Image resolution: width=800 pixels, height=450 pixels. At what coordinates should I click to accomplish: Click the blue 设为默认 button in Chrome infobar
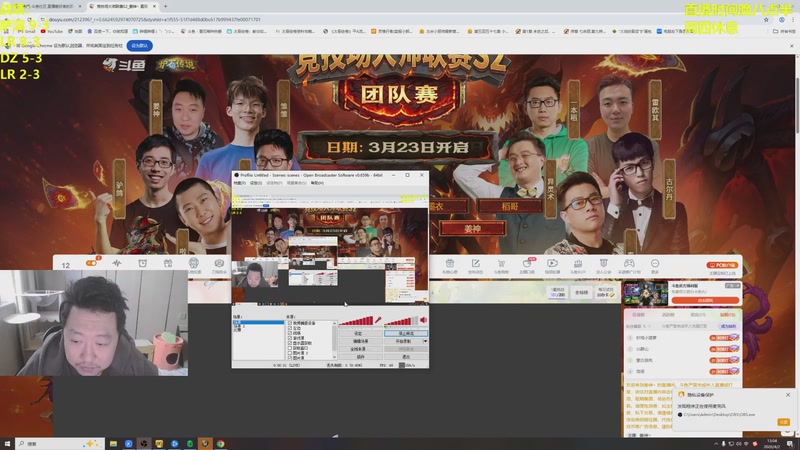140,45
